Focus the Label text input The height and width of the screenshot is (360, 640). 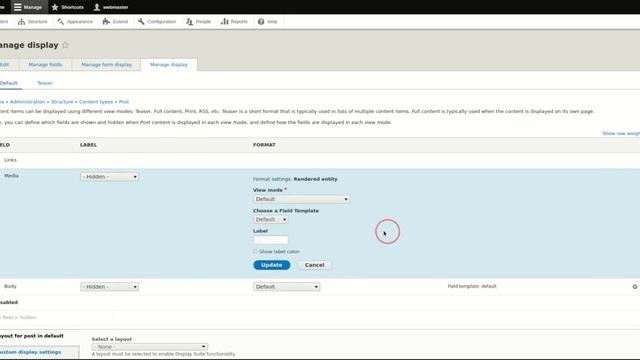(x=271, y=240)
